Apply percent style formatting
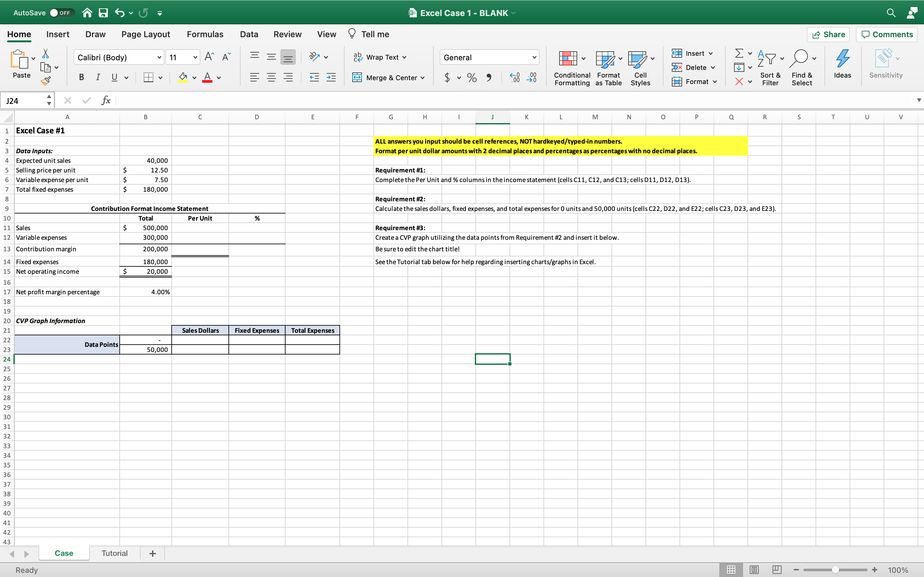 pos(472,78)
